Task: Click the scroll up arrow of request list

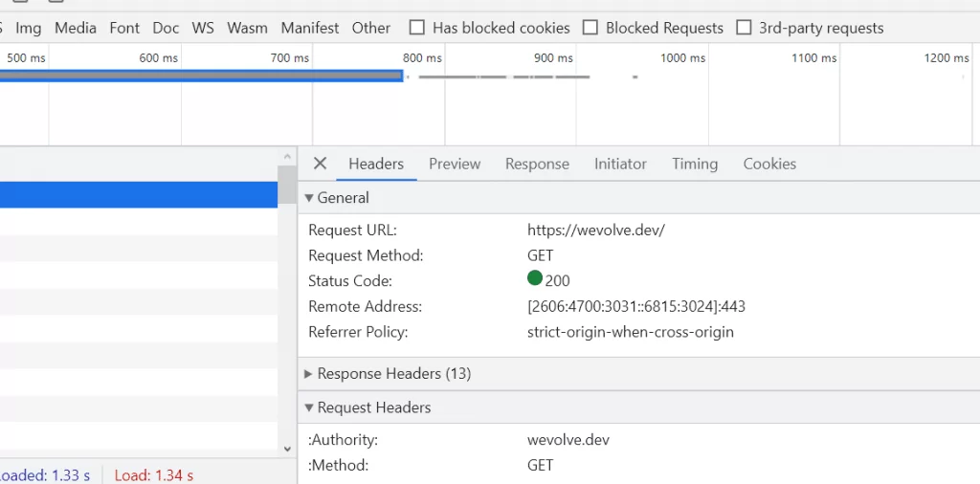Action: (287, 157)
